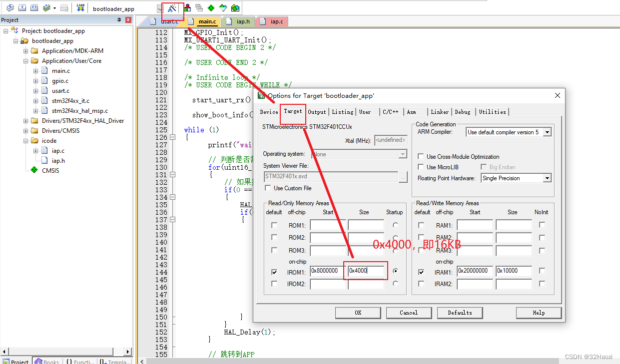Open Manage Project Items colored-blocks icon
The height and width of the screenshot is (364, 620).
pyautogui.click(x=187, y=8)
